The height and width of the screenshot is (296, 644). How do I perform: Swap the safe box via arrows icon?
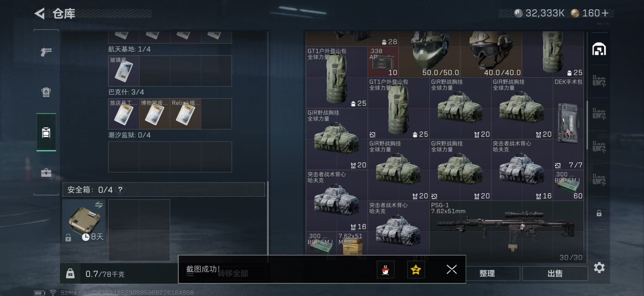point(99,205)
